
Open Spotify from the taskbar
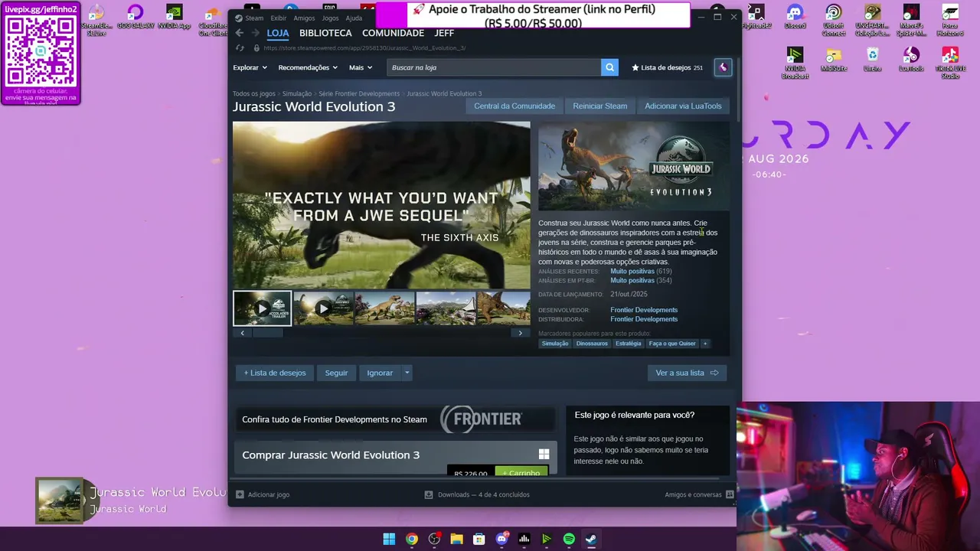569,539
